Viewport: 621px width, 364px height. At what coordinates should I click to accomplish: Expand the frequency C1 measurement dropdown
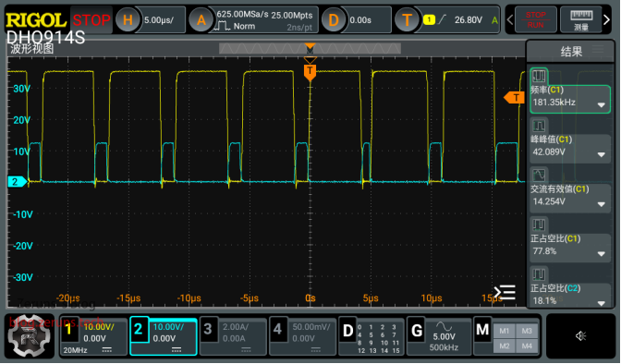click(602, 105)
